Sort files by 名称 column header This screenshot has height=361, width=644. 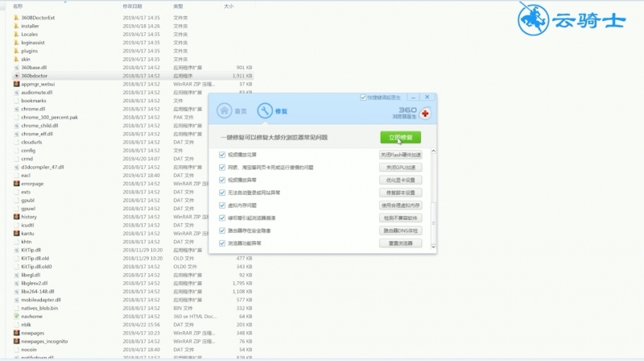pos(18,6)
